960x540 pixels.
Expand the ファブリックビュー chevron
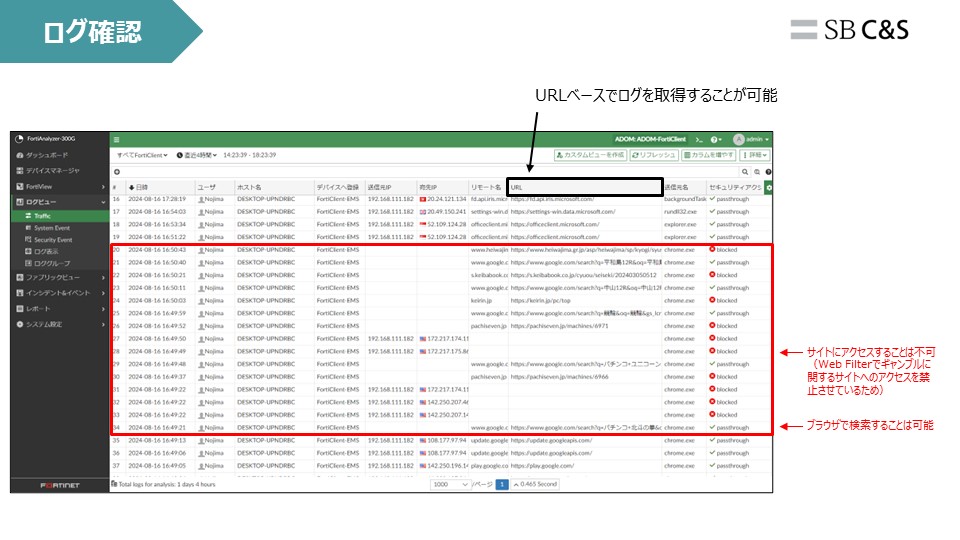[x=103, y=278]
